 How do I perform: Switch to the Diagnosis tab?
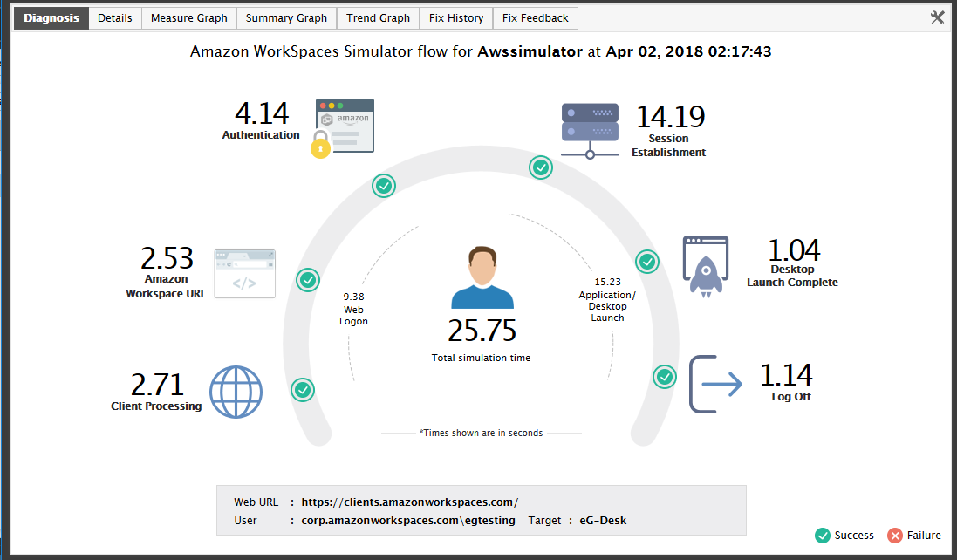point(51,18)
